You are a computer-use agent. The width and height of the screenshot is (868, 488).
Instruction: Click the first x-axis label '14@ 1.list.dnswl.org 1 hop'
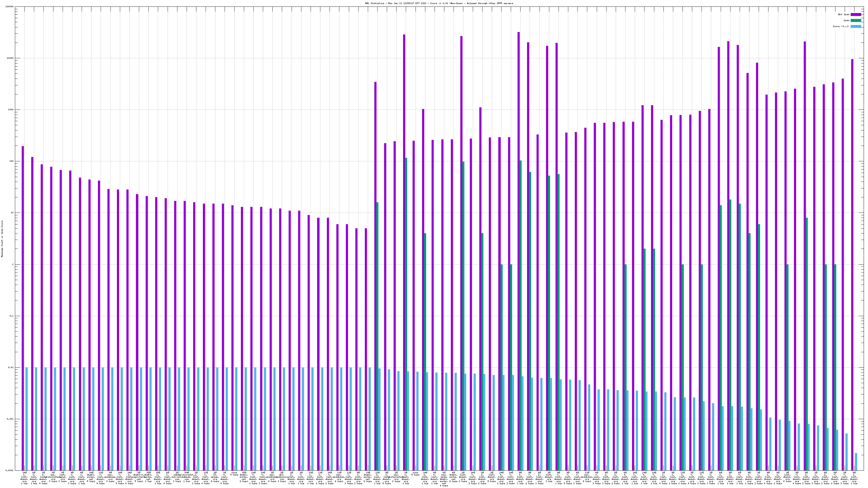coord(25,478)
